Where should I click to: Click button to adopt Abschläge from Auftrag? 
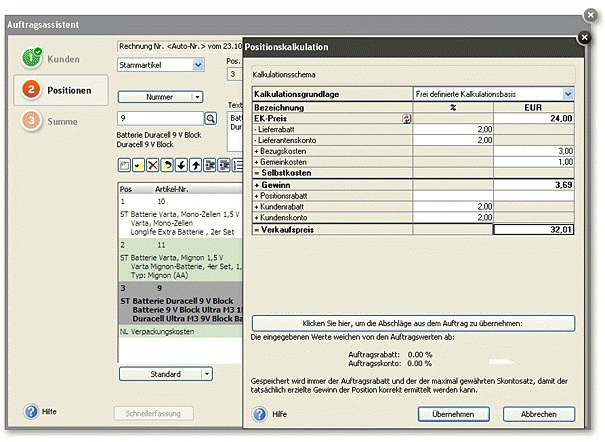tap(413, 323)
